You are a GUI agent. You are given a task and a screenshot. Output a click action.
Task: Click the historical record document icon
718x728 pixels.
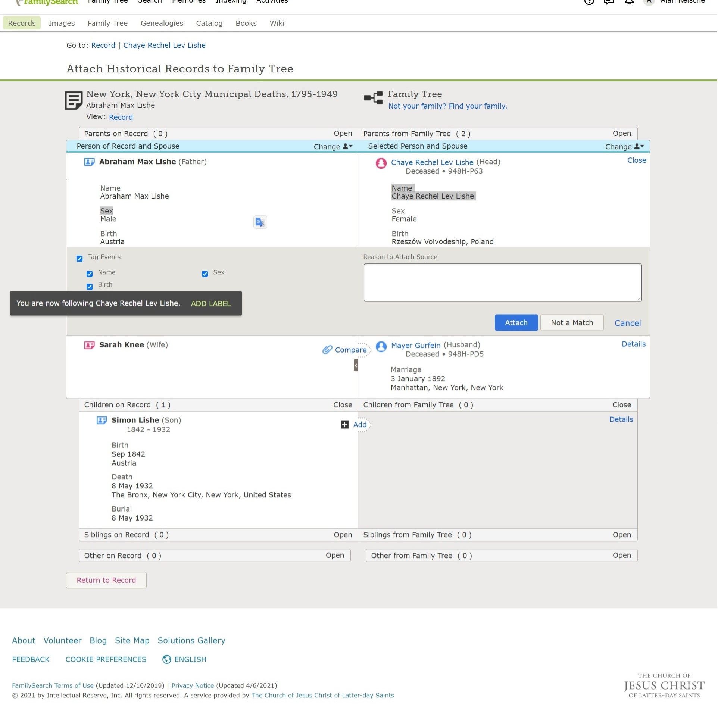[73, 100]
